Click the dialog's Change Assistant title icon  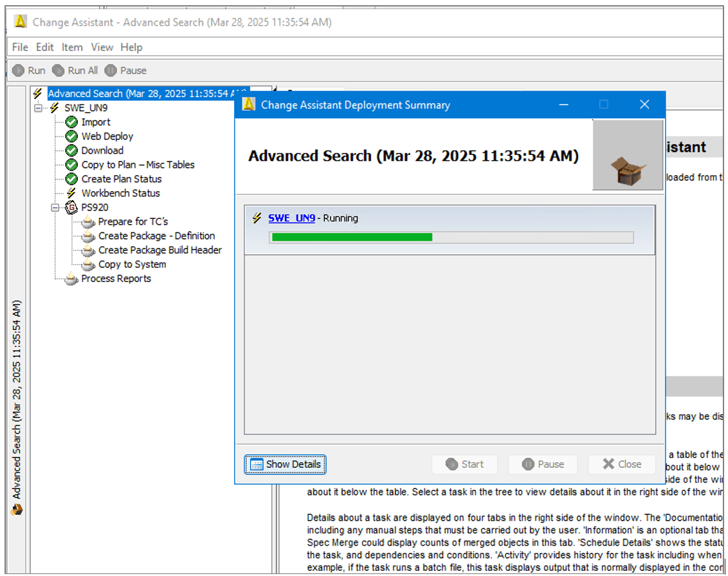(249, 104)
